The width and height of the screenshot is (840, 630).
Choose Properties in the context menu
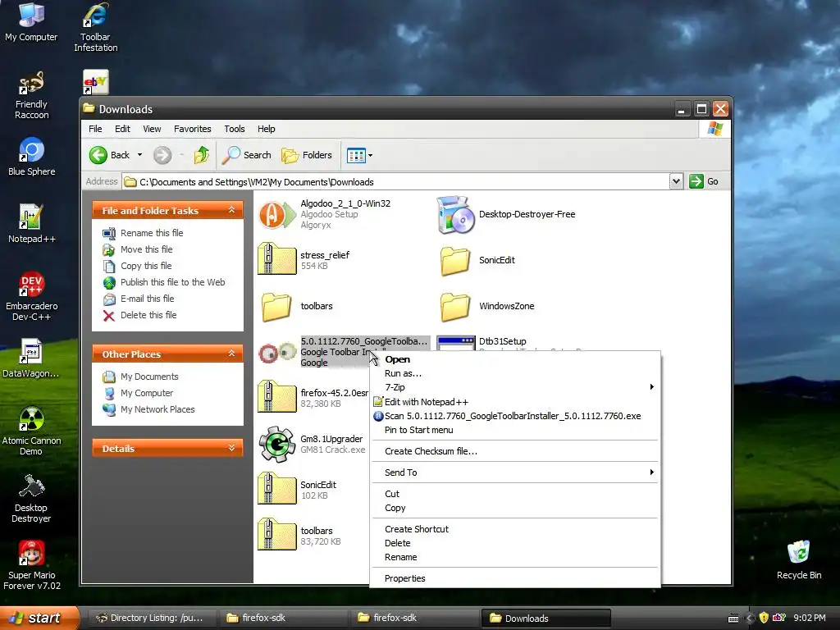pyautogui.click(x=515, y=578)
